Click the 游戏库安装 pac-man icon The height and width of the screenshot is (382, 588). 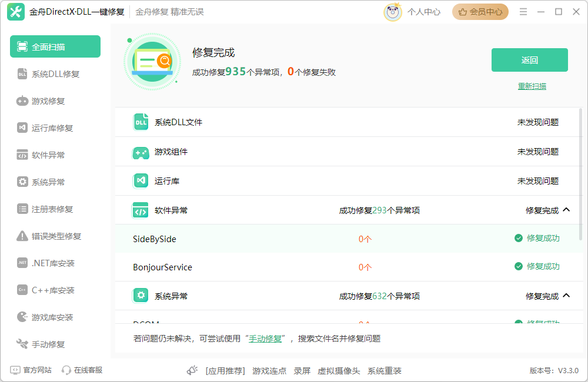tap(22, 317)
